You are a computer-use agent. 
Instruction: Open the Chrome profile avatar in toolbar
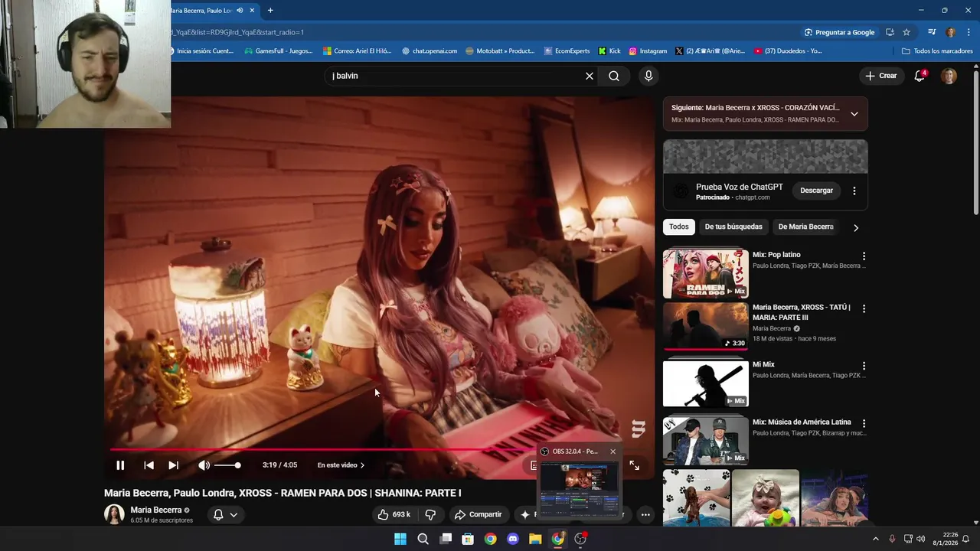pos(950,32)
